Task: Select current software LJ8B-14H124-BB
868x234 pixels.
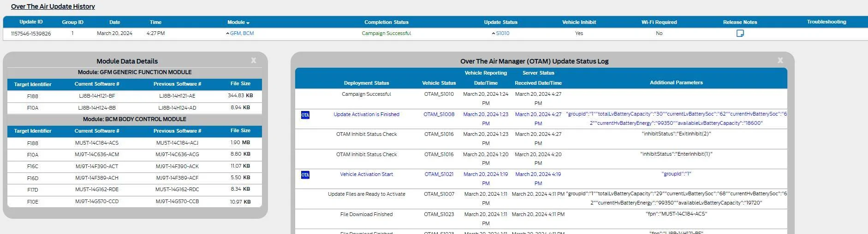Action: [x=97, y=107]
